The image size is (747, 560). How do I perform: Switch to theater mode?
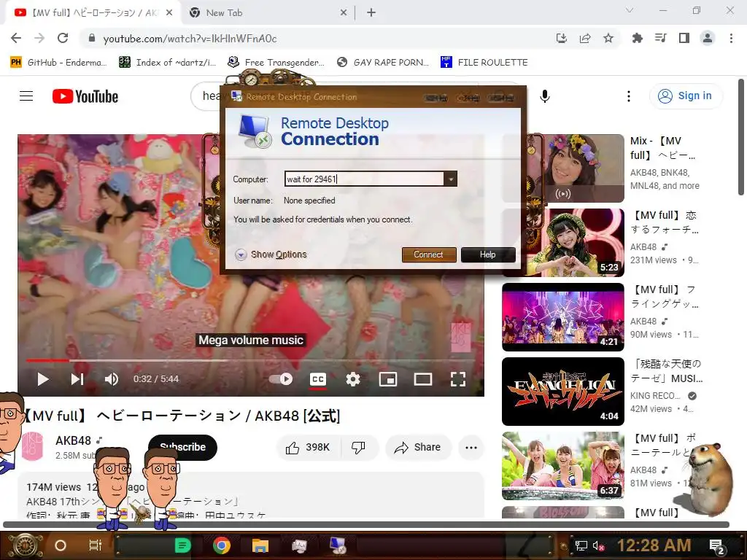(x=422, y=379)
